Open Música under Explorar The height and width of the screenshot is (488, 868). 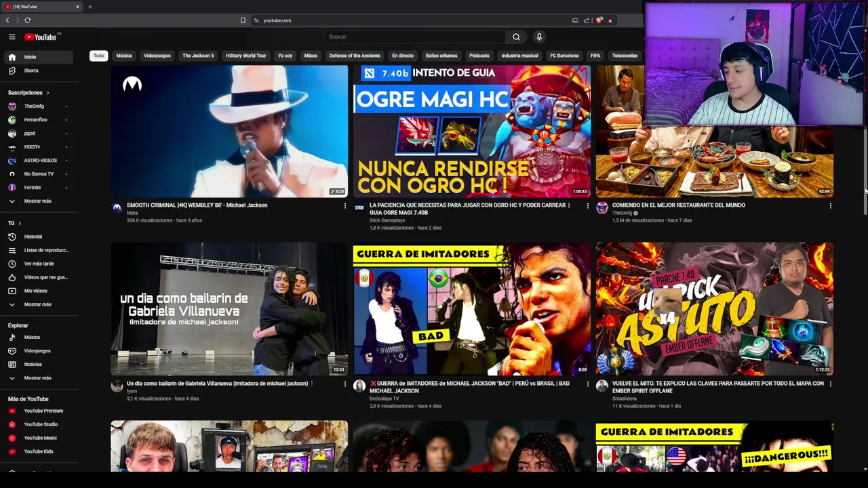[39, 337]
